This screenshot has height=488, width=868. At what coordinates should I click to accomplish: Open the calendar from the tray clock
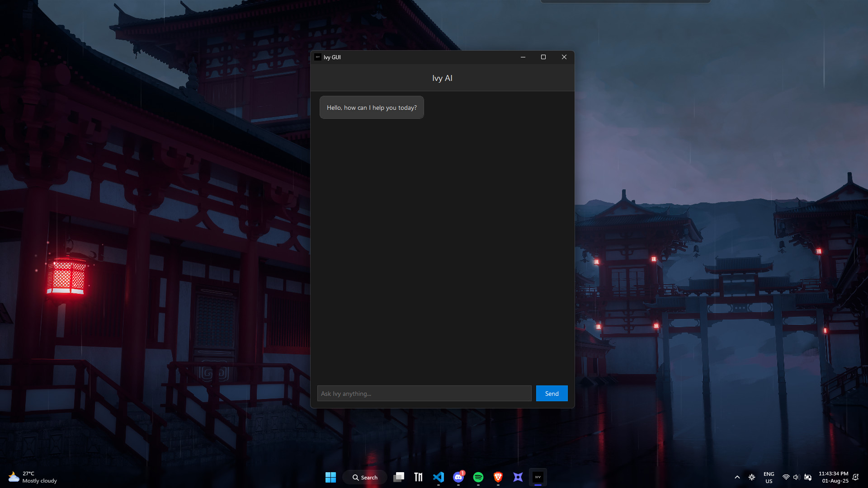pyautogui.click(x=834, y=477)
